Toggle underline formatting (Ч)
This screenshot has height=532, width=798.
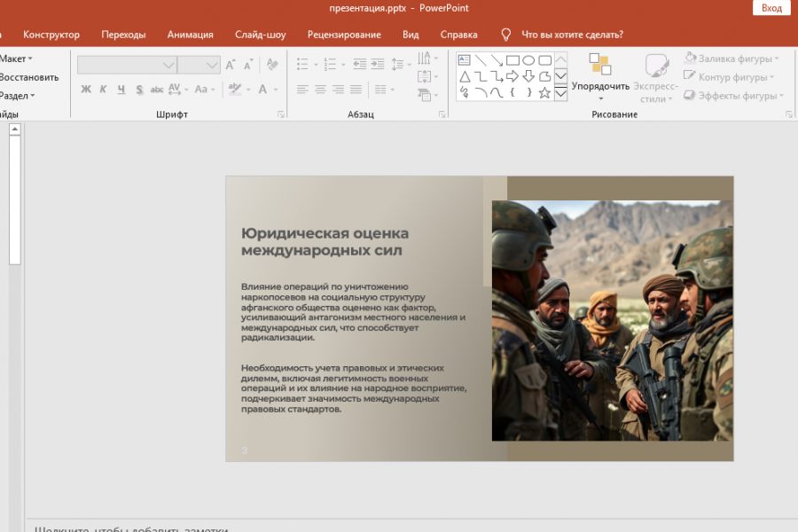121,90
